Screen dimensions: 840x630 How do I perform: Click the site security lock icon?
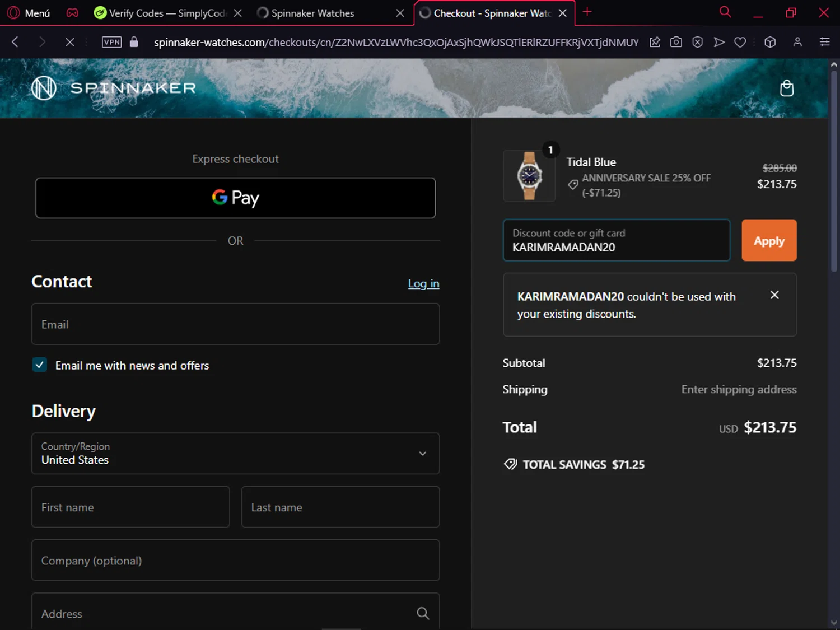[x=134, y=42]
